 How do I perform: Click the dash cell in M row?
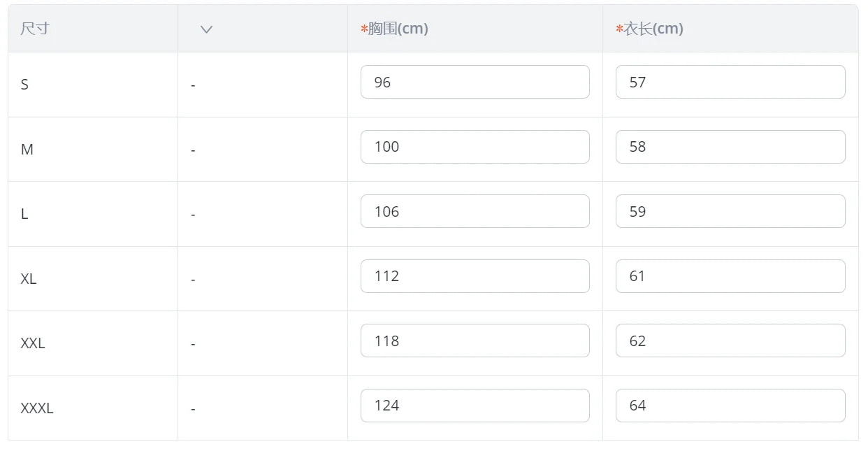pyautogui.click(x=193, y=150)
